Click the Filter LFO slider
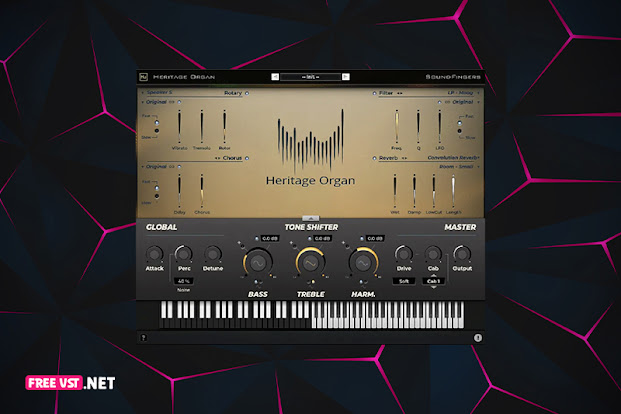 pos(440,126)
